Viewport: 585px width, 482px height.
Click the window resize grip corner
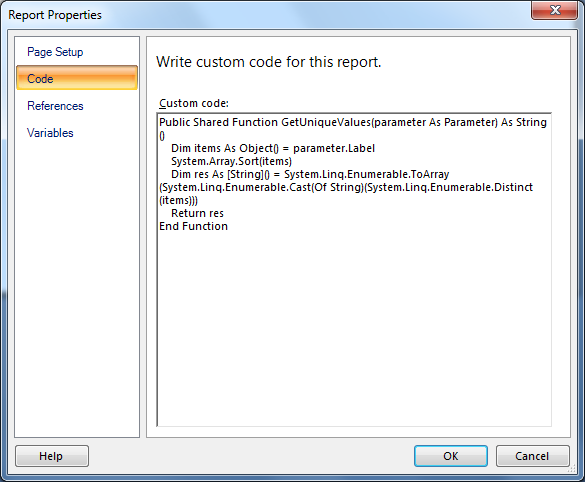click(x=571, y=470)
